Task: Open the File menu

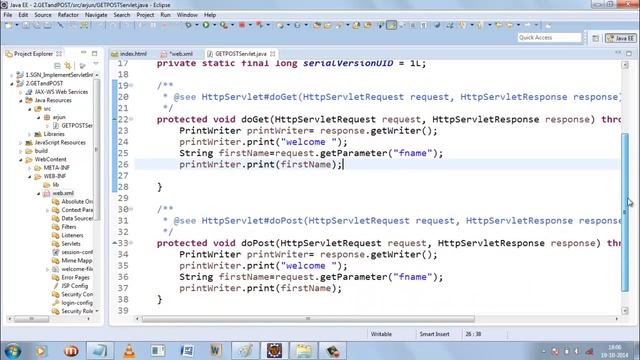Action: point(8,15)
